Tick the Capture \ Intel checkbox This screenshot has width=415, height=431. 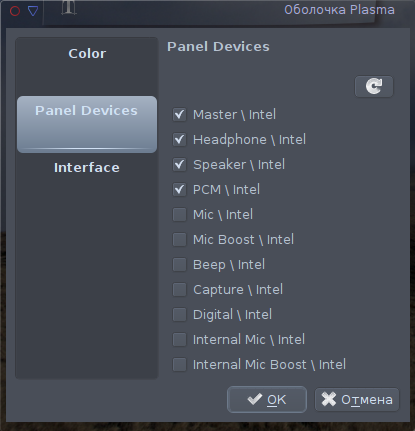(179, 290)
